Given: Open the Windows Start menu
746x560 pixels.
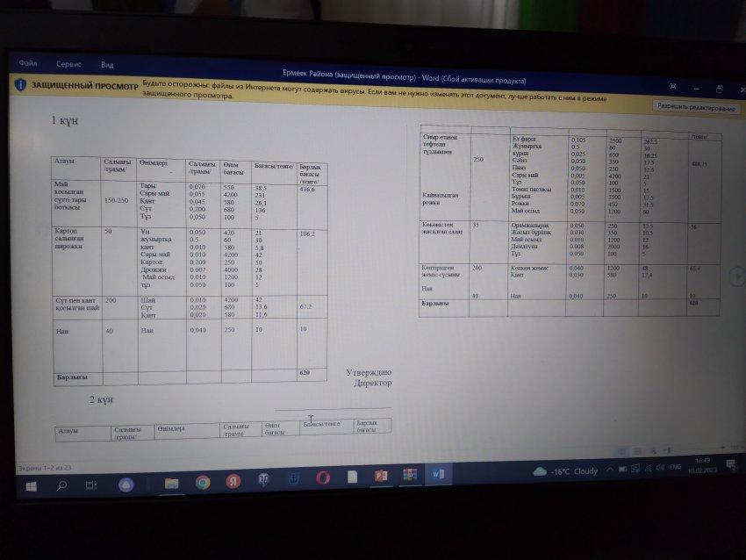Looking at the screenshot, I should click(x=32, y=486).
